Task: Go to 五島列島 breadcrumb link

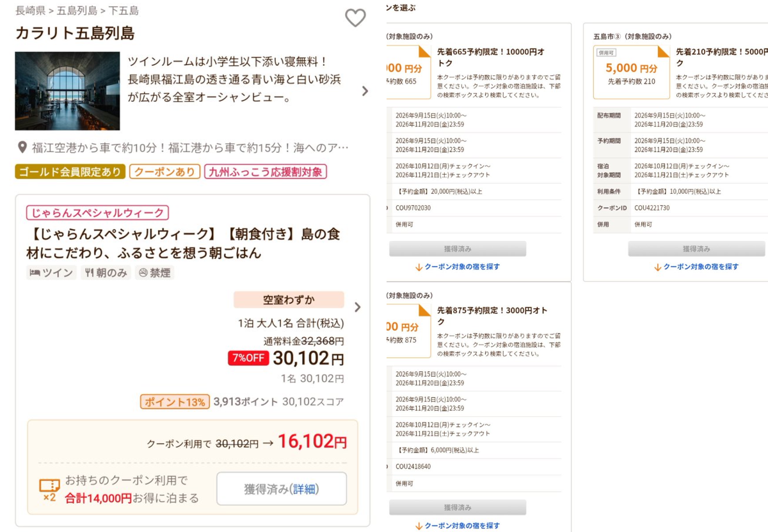Action: (x=77, y=10)
